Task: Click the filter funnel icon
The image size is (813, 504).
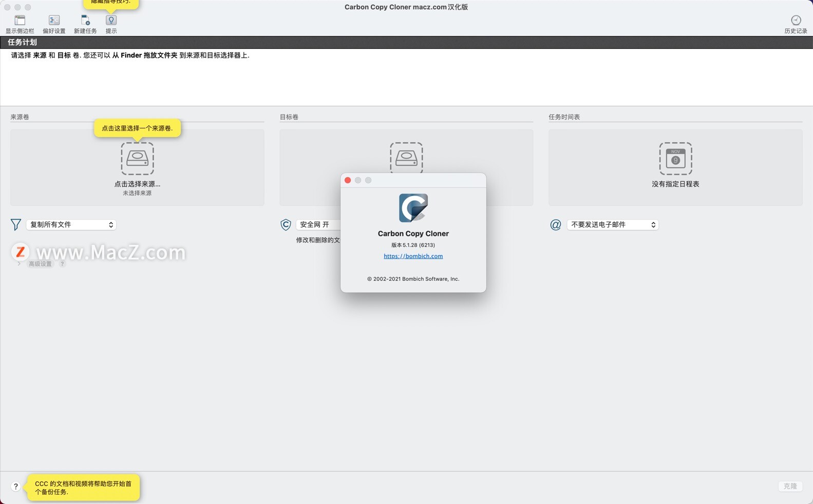Action: point(16,225)
